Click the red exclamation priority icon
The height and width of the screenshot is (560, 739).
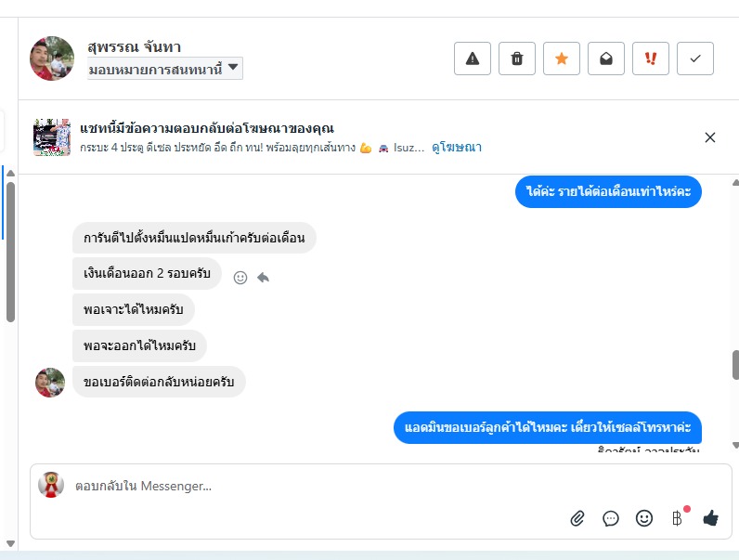pyautogui.click(x=651, y=59)
